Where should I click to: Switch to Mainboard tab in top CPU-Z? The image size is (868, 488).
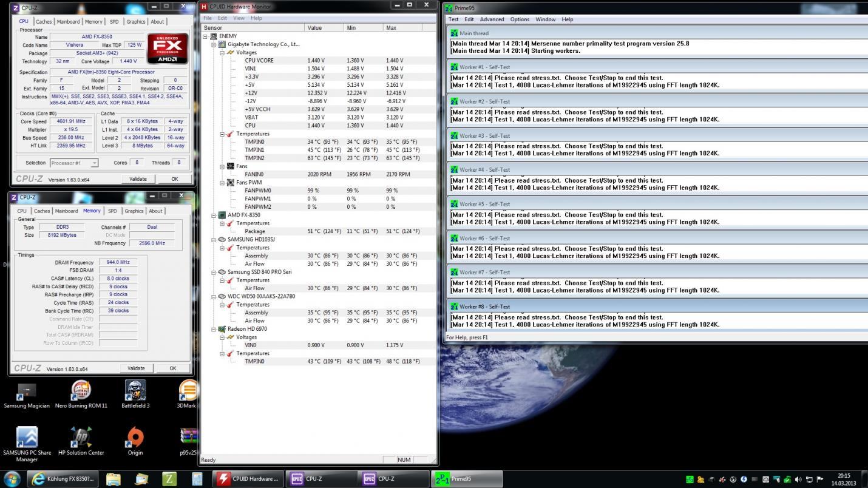point(68,22)
